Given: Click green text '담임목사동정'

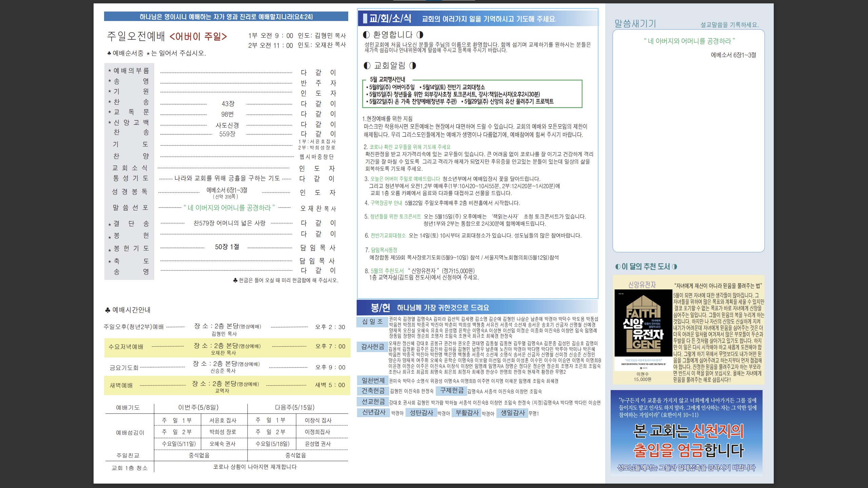Looking at the screenshot, I should (x=384, y=250).
